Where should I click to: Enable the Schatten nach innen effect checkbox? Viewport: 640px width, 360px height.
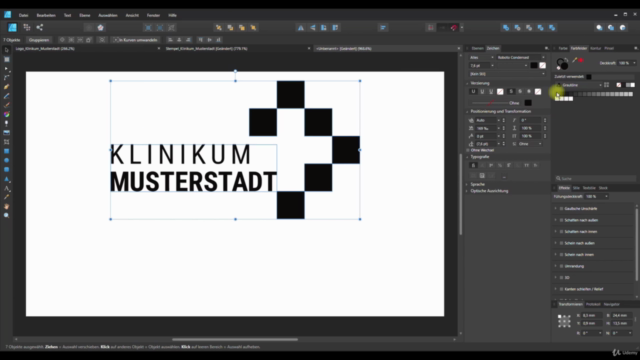(562, 231)
